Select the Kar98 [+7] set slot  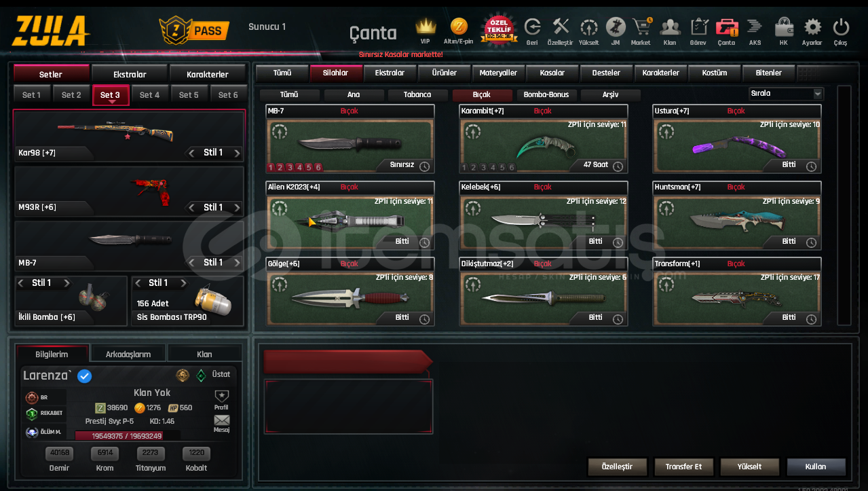pos(129,136)
